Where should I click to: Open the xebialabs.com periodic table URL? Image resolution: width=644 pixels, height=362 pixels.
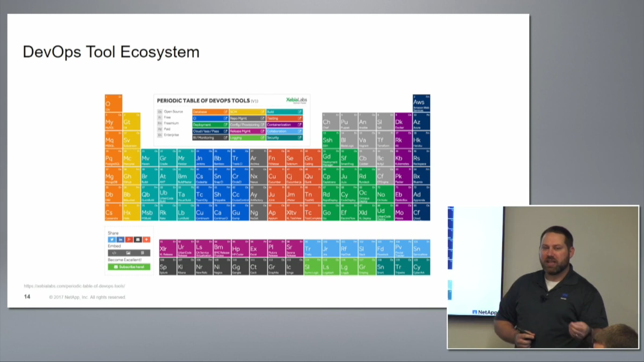coord(74,286)
